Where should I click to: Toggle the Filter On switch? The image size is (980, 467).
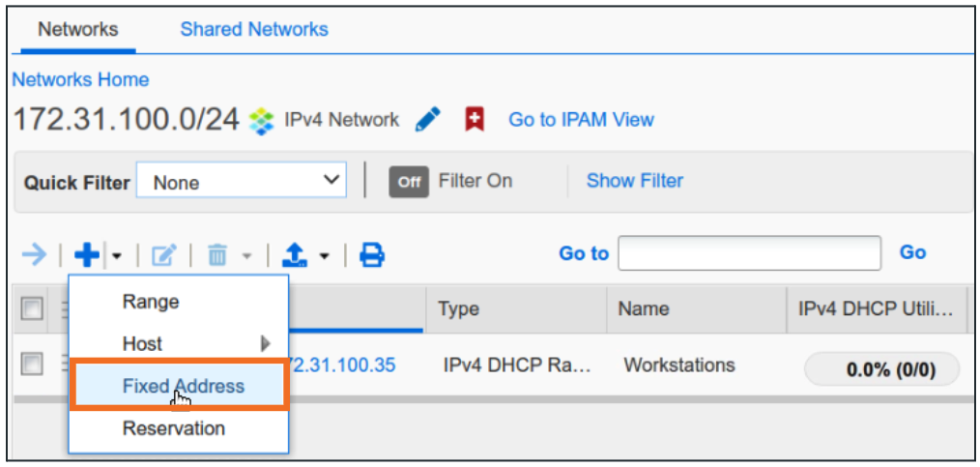coord(409,182)
